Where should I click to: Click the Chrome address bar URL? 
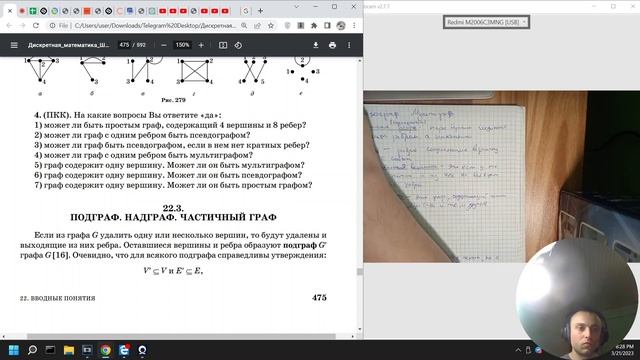(x=155, y=25)
